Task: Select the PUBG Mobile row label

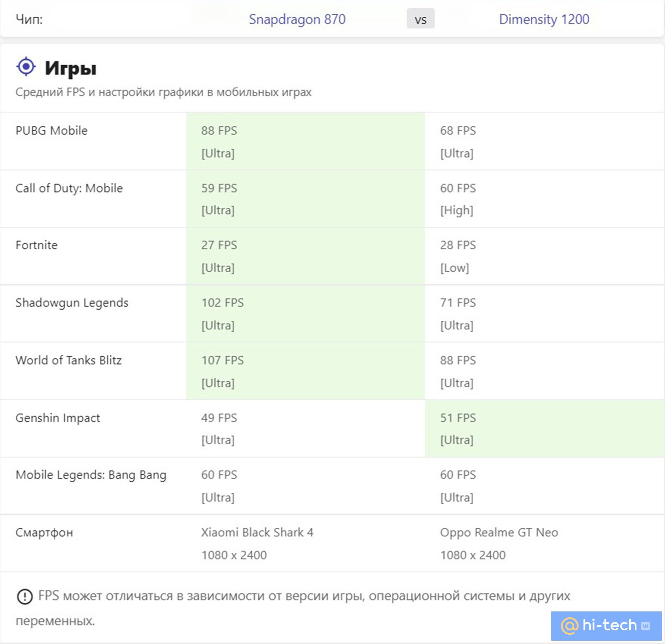Action: 52,131
